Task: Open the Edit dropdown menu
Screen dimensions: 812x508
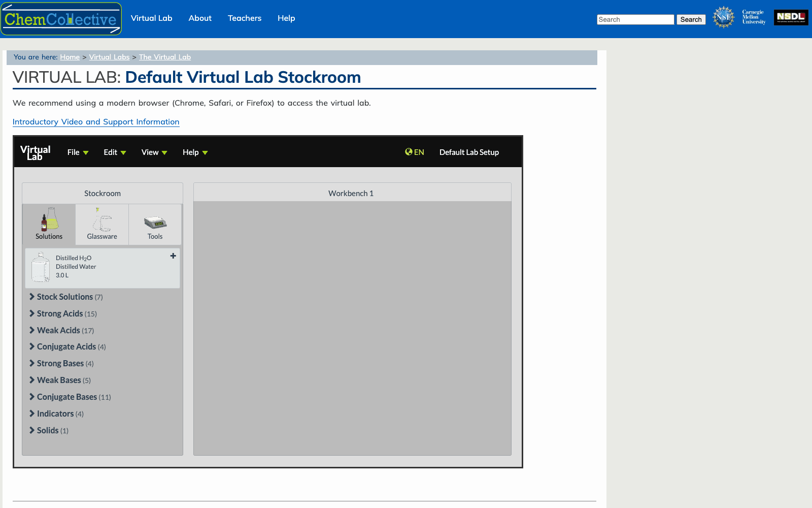Action: (115, 152)
